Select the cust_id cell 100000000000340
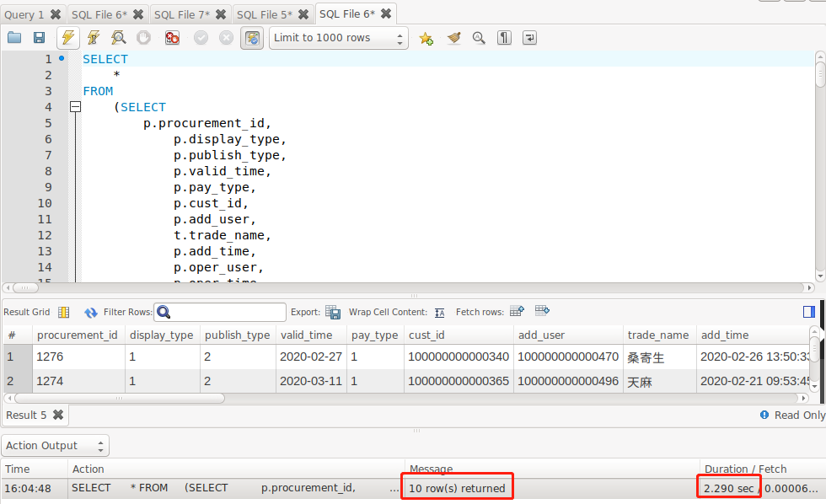The height and width of the screenshot is (504, 826). [459, 357]
